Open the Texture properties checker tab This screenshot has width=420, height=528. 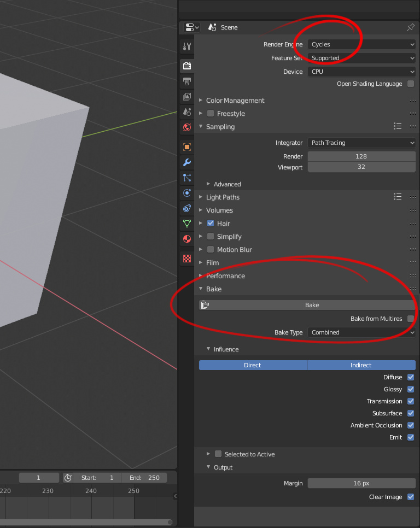point(187,259)
